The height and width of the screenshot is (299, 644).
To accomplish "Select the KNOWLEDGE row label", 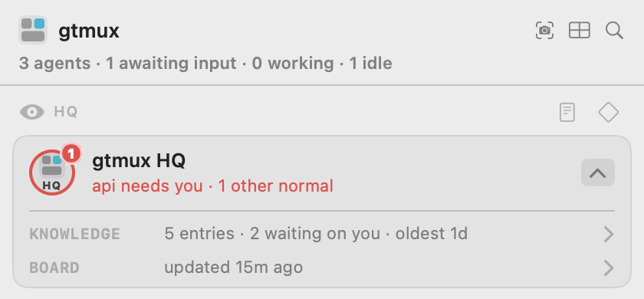I will point(75,235).
